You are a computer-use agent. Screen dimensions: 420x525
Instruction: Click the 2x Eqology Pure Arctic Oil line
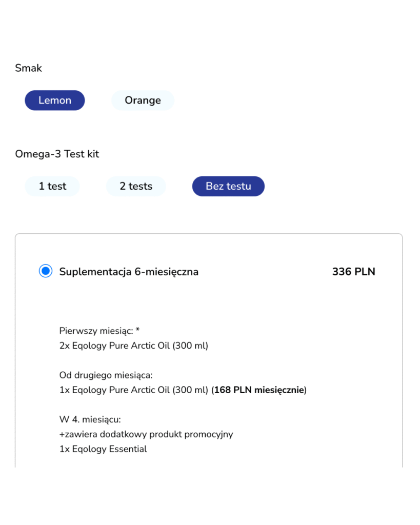pos(134,346)
